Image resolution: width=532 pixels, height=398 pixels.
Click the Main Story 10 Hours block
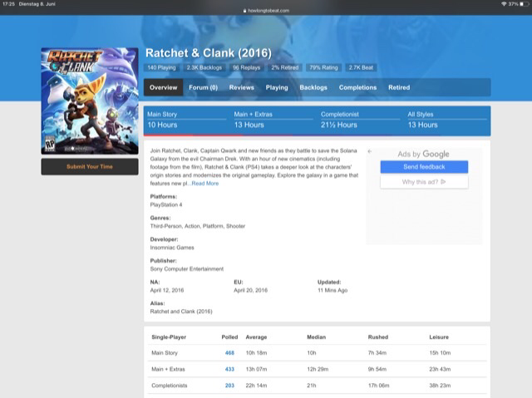point(186,120)
